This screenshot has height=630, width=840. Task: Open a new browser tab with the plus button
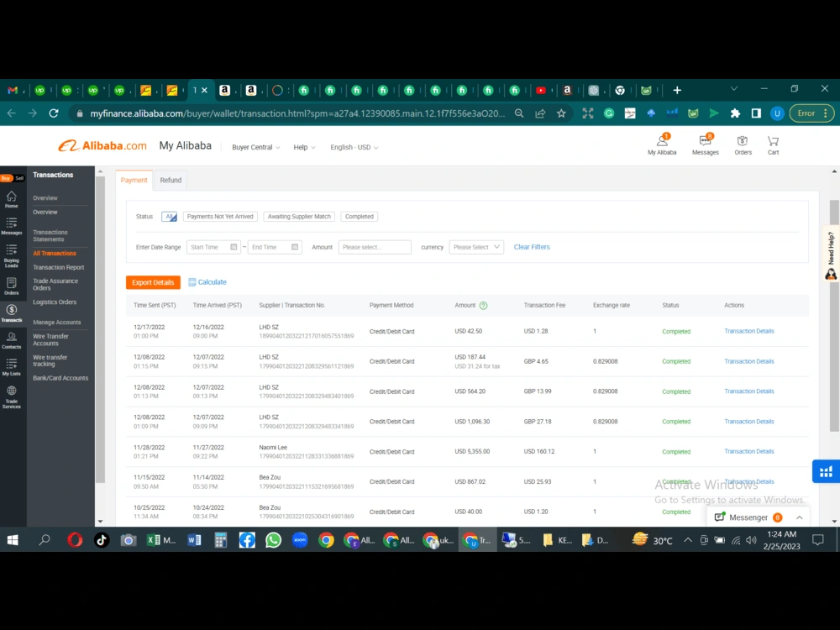(x=677, y=90)
